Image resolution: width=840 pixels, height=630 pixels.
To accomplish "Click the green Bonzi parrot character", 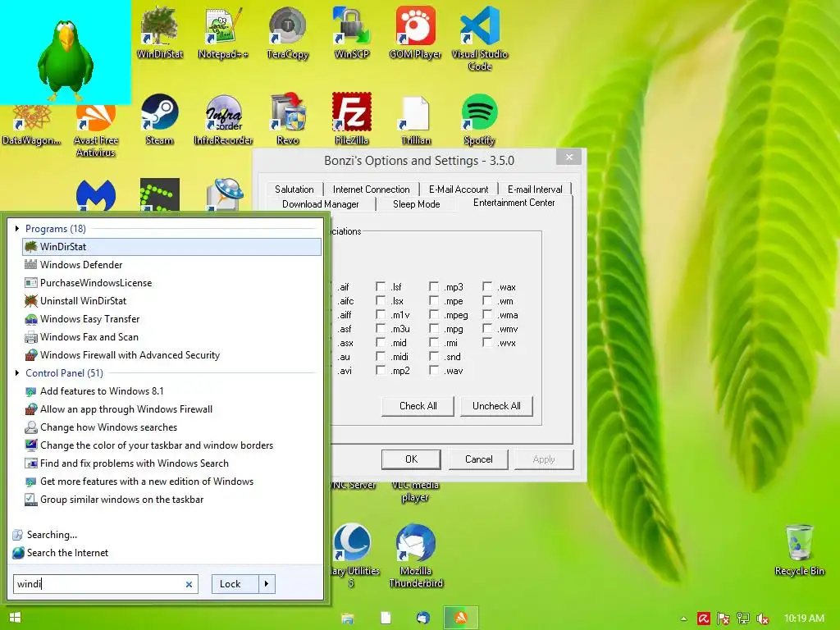I will (66, 60).
